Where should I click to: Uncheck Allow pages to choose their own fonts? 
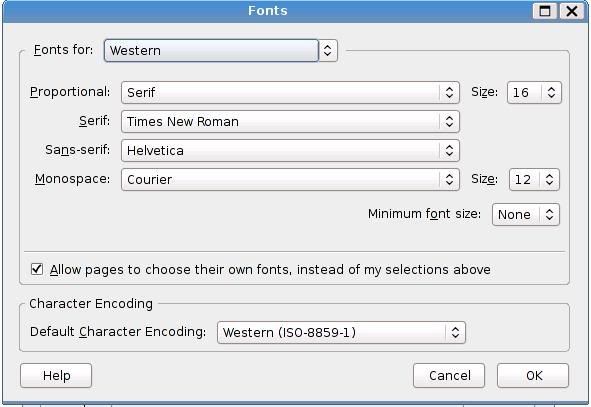click(x=37, y=269)
